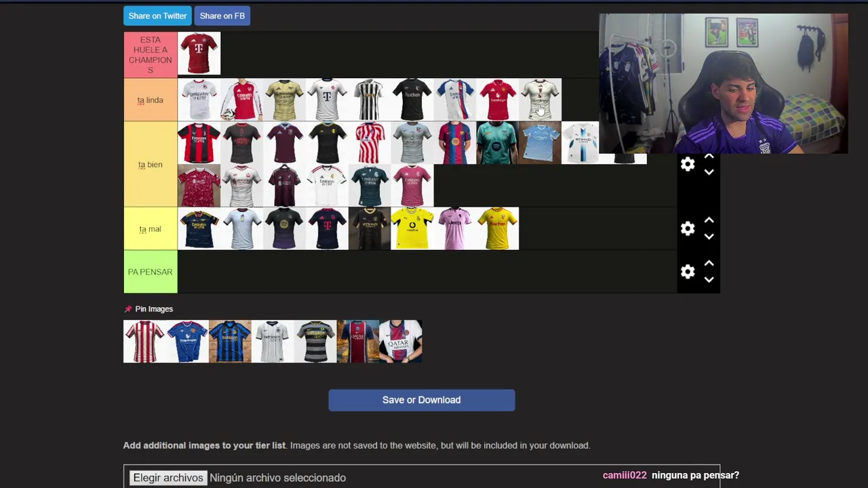Select the navy Arsenal jersey in ta mal
Screen dimensions: 868x488
pos(199,228)
